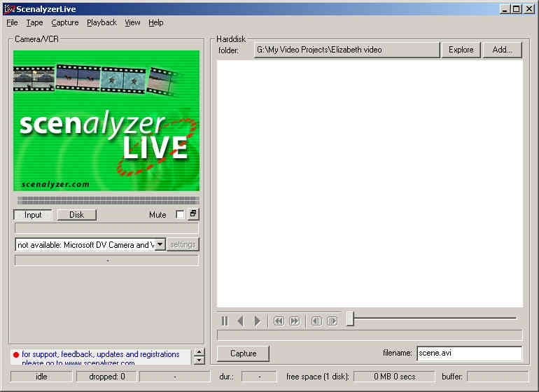This screenshot has width=539, height=392.
Task: Click the step frame forward icon
Action: (x=332, y=321)
